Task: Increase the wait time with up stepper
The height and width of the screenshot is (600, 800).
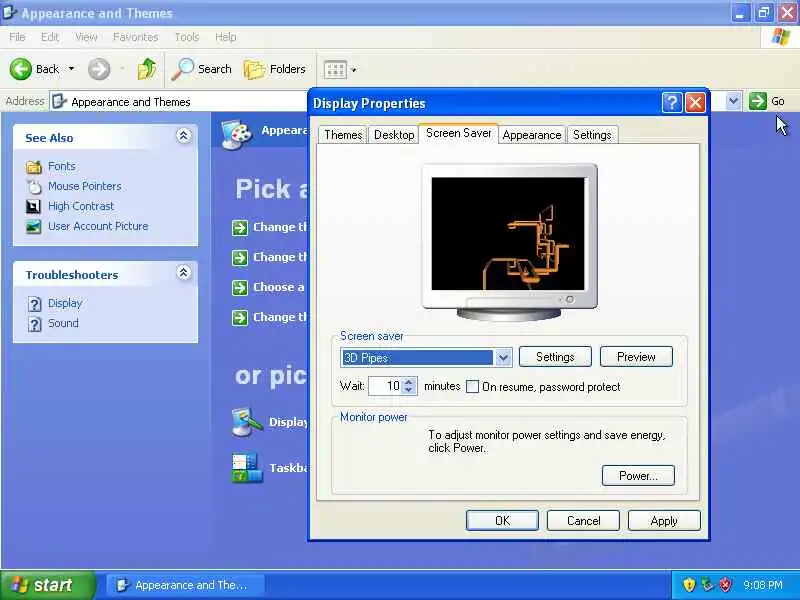Action: click(x=409, y=381)
